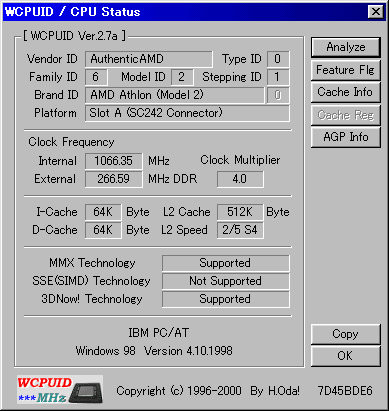Click the L2 Speed label
This screenshot has height=411, width=389.
(x=184, y=230)
